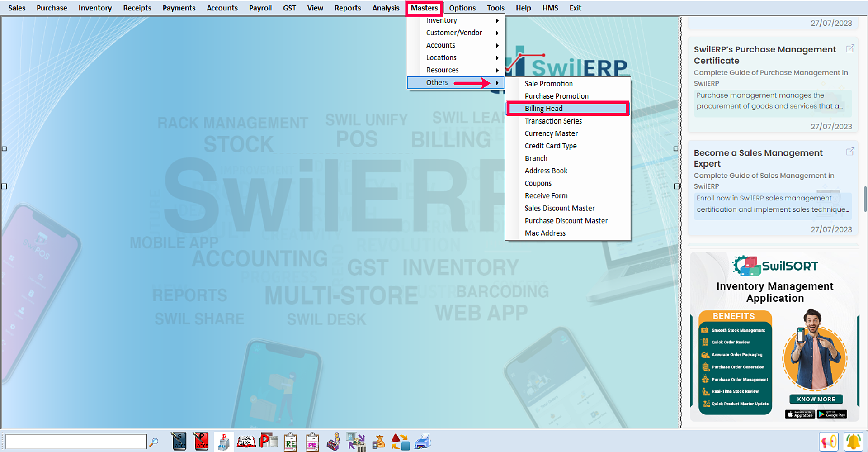Open the GST menu
Screen dimensions: 868x452
click(289, 8)
